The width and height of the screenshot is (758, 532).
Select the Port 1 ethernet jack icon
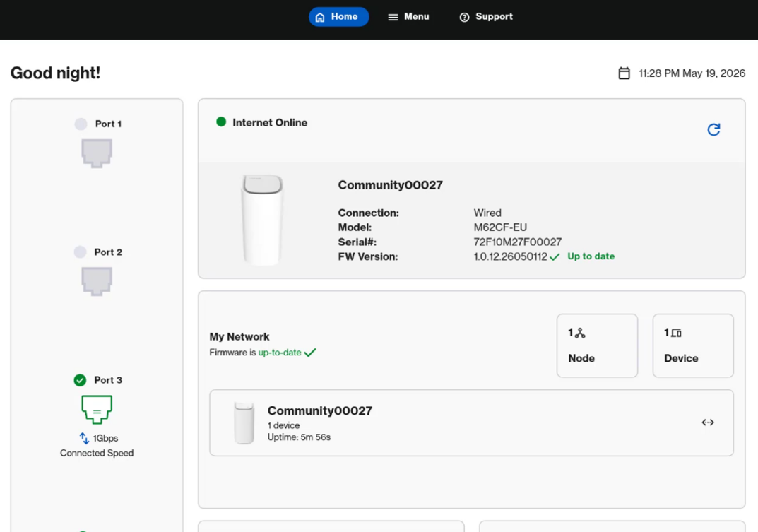(x=97, y=153)
